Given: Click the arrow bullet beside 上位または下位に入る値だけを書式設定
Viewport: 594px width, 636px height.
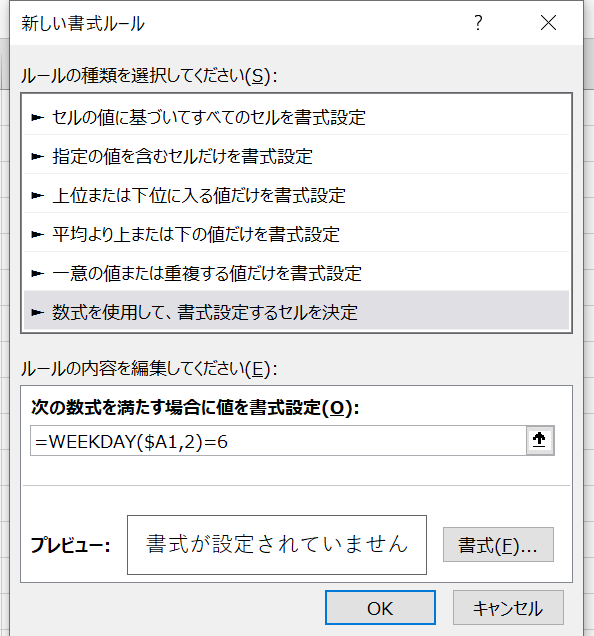Looking at the screenshot, I should click(37, 196).
